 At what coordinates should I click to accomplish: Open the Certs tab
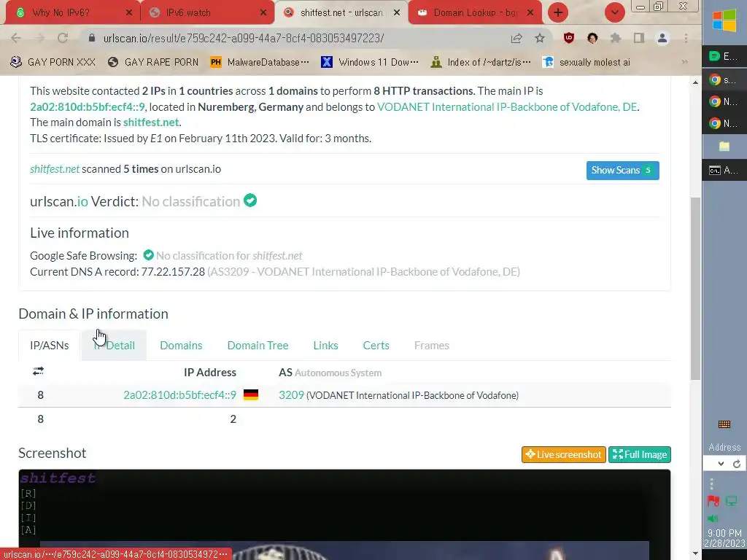[x=376, y=345]
